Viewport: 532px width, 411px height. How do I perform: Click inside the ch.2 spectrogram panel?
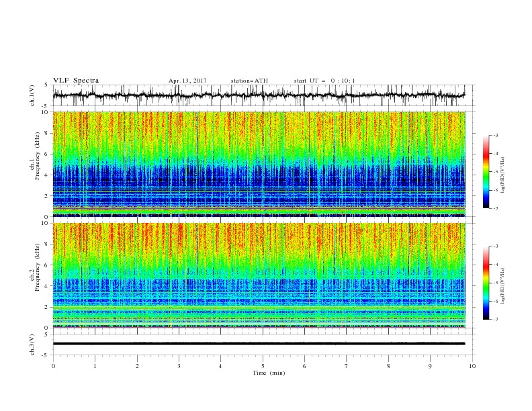click(x=259, y=275)
